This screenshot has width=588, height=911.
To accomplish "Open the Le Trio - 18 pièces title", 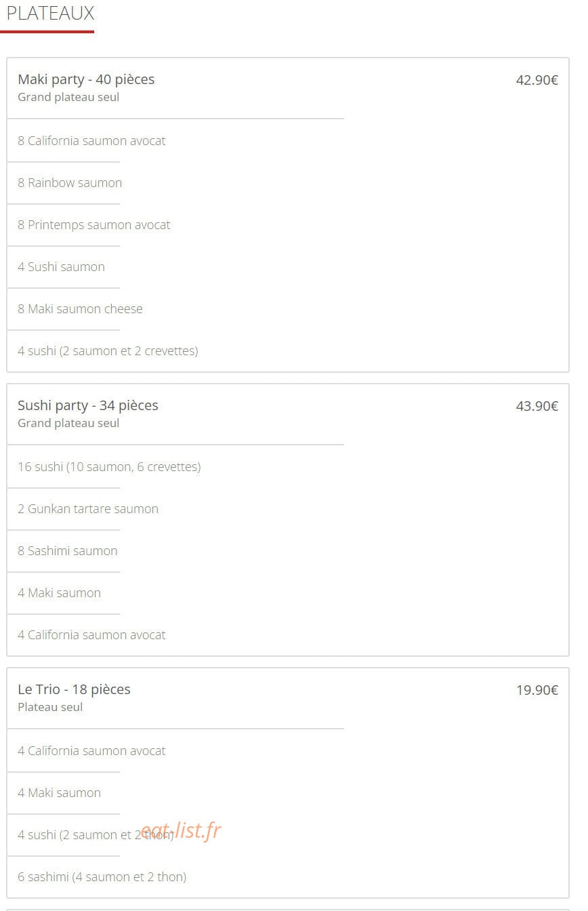I will [x=74, y=689].
